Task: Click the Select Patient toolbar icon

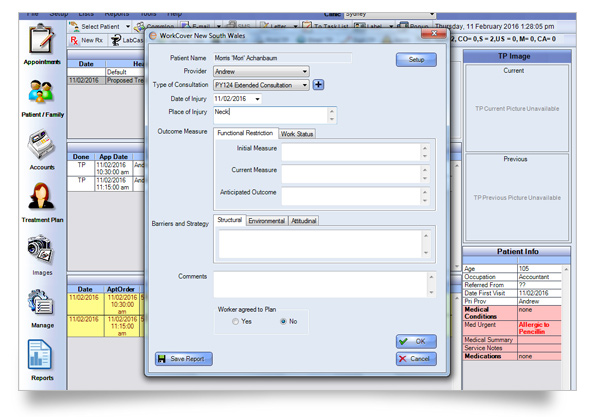Action: pos(74,27)
